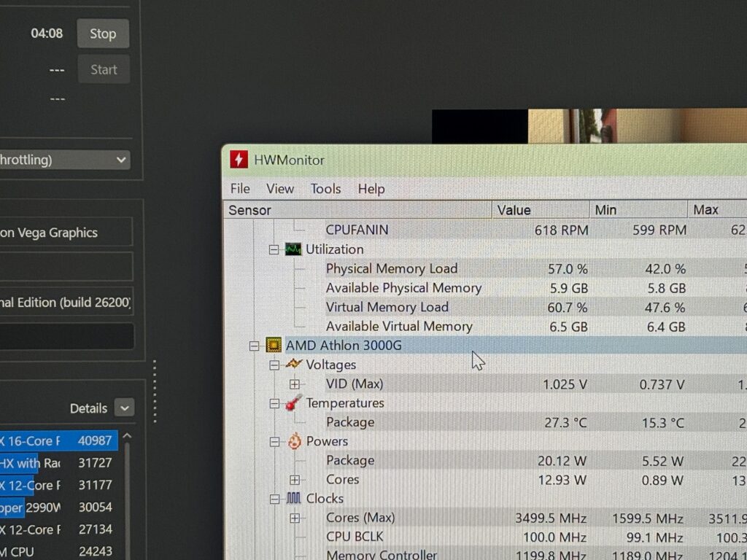Screen dimensions: 747x560
Task: Expand the VID (Max) voltage entry
Action: [294, 384]
